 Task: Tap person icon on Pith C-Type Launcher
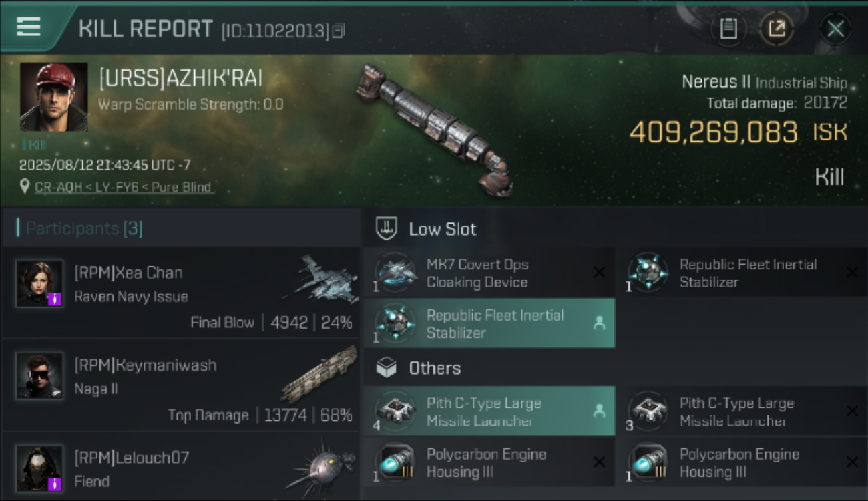click(599, 411)
